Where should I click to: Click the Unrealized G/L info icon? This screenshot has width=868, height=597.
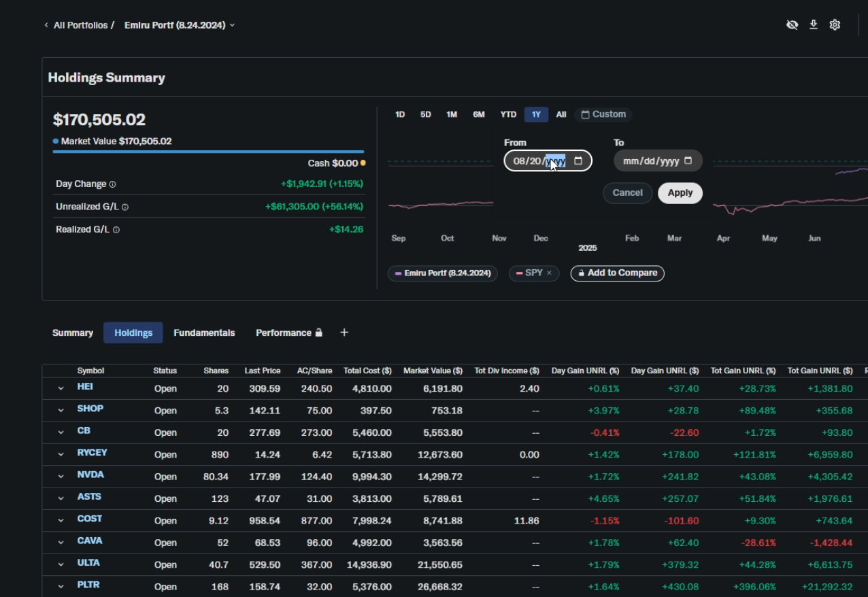[125, 207]
